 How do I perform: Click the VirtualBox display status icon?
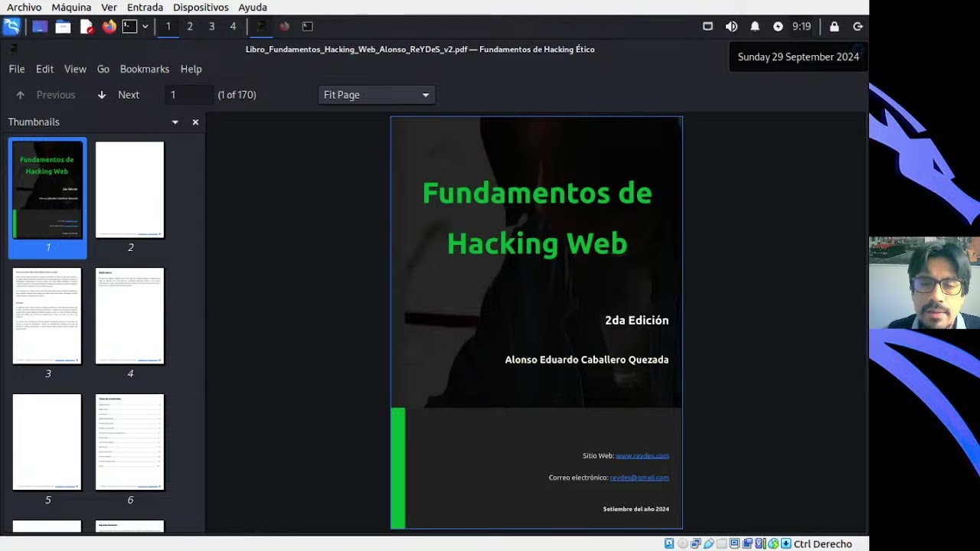734,543
